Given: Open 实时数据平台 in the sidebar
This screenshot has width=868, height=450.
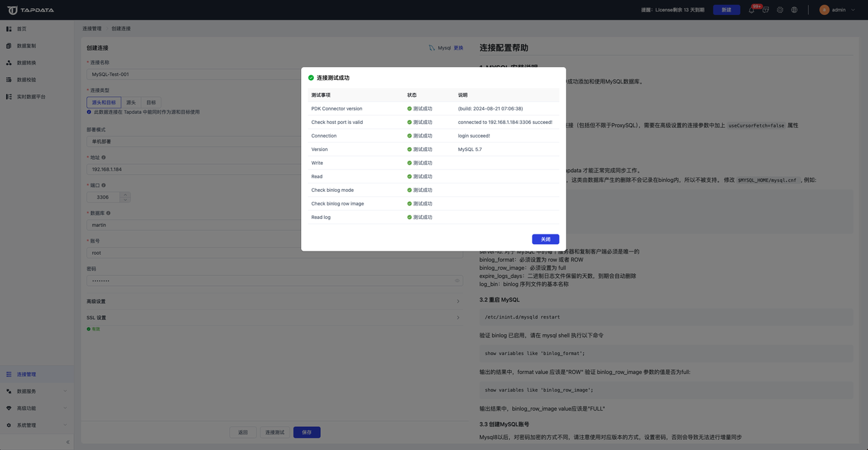Looking at the screenshot, I should (x=31, y=96).
